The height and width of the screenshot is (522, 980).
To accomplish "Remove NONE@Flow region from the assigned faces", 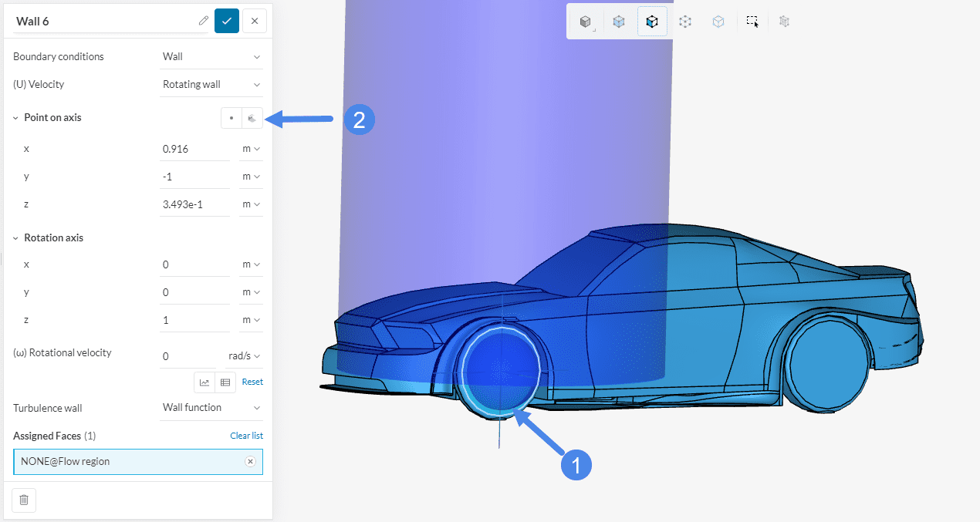I will pos(250,461).
